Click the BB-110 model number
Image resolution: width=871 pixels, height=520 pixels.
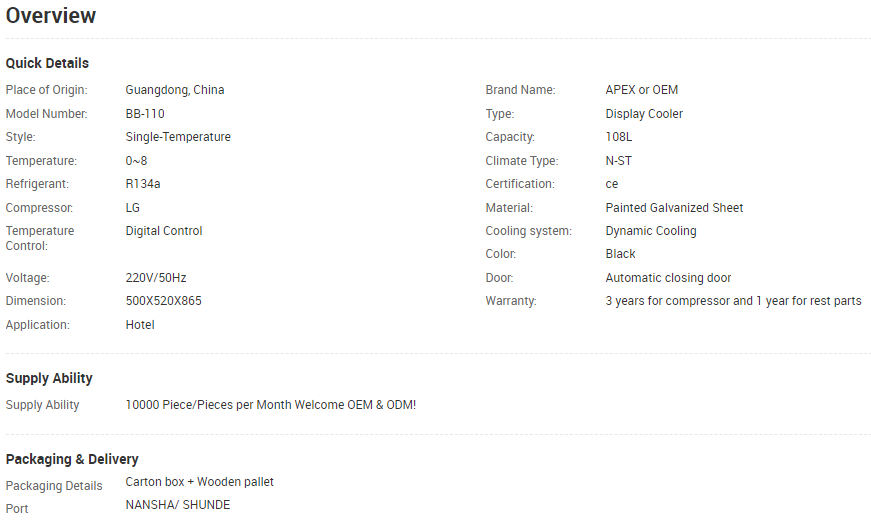click(x=145, y=114)
